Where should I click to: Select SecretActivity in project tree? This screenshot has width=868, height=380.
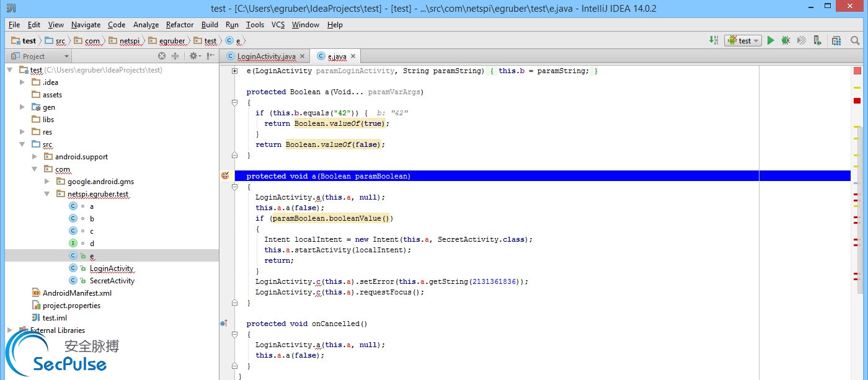112,281
